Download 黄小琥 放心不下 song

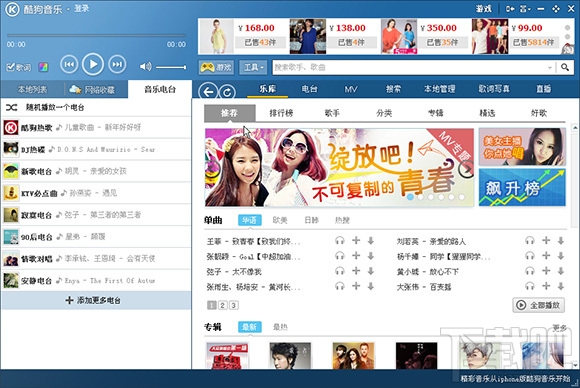tap(561, 271)
